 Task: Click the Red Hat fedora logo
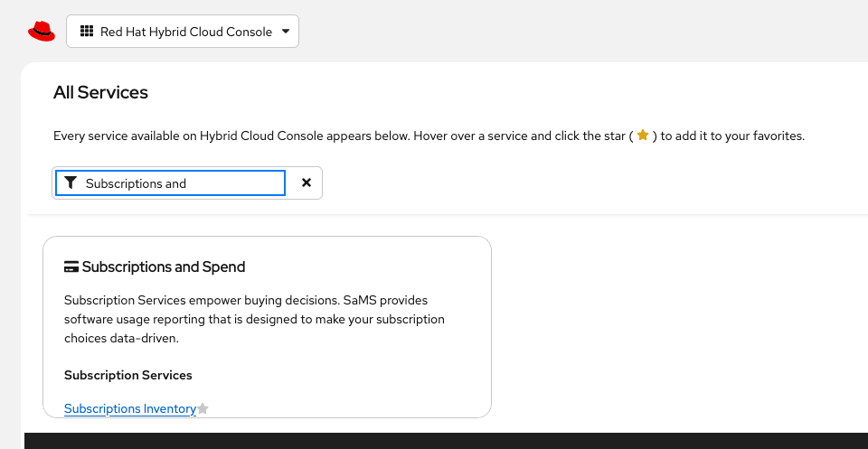(x=42, y=32)
